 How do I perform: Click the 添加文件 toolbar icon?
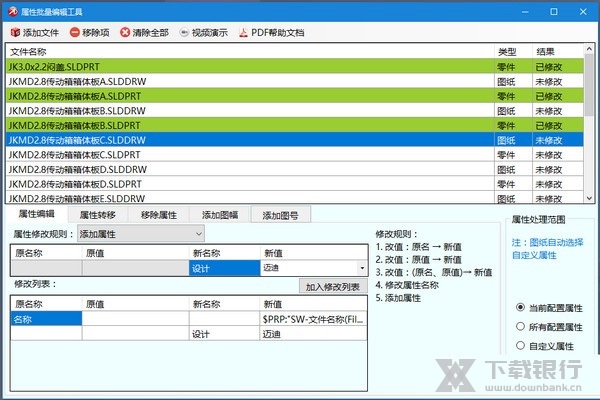pos(15,33)
